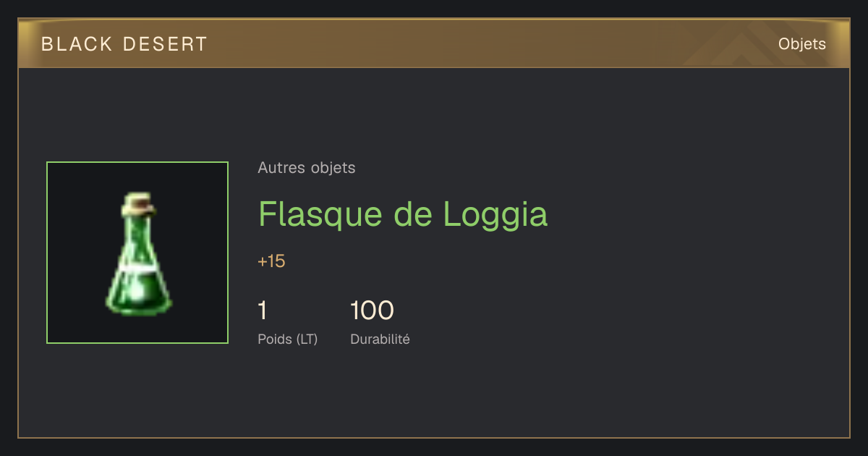Open the Objets link in the header
The width and height of the screenshot is (868, 456).
coord(802,43)
